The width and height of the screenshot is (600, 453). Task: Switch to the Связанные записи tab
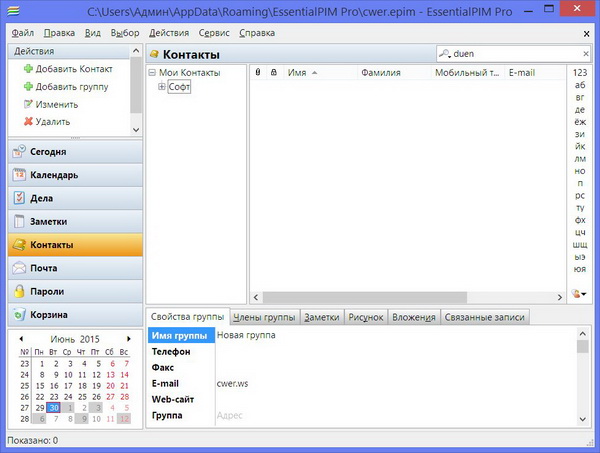484,317
